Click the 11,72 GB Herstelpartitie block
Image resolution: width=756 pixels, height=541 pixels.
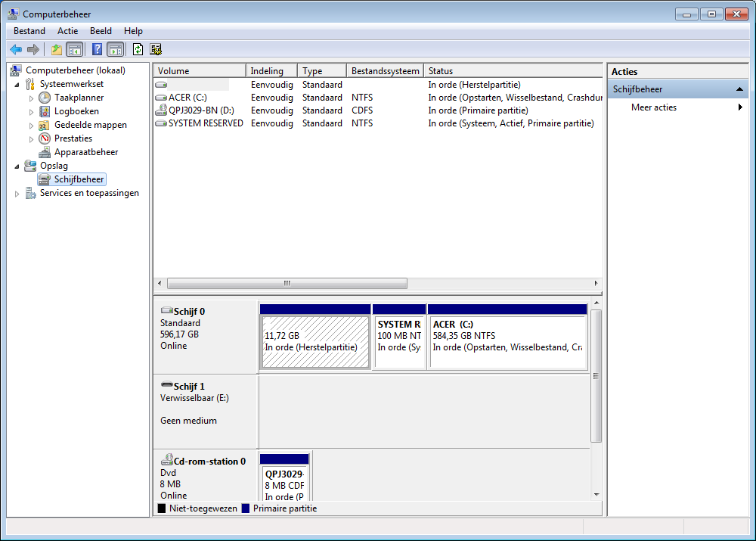pos(315,341)
